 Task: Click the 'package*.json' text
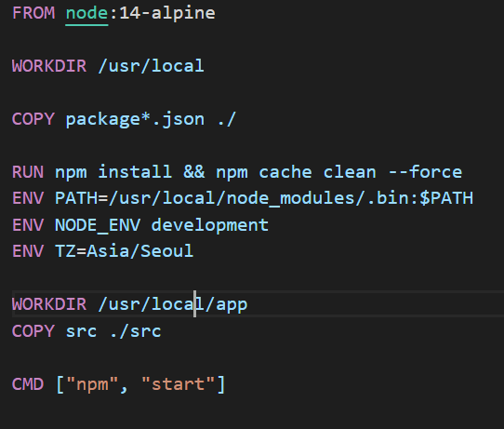point(135,120)
